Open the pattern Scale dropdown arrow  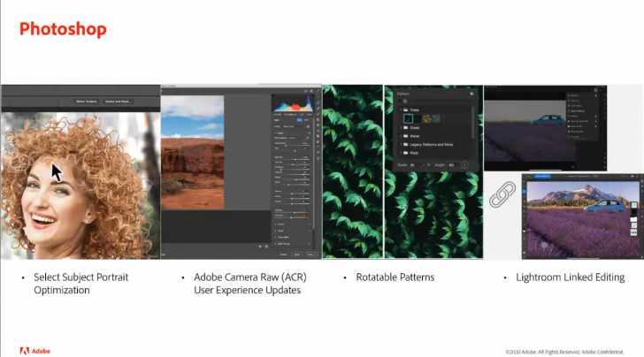click(x=423, y=165)
